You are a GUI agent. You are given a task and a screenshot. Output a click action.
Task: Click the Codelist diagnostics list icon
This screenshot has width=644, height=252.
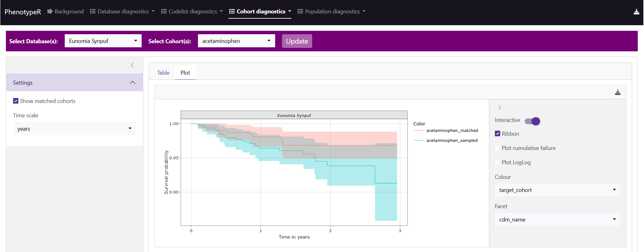(164, 12)
